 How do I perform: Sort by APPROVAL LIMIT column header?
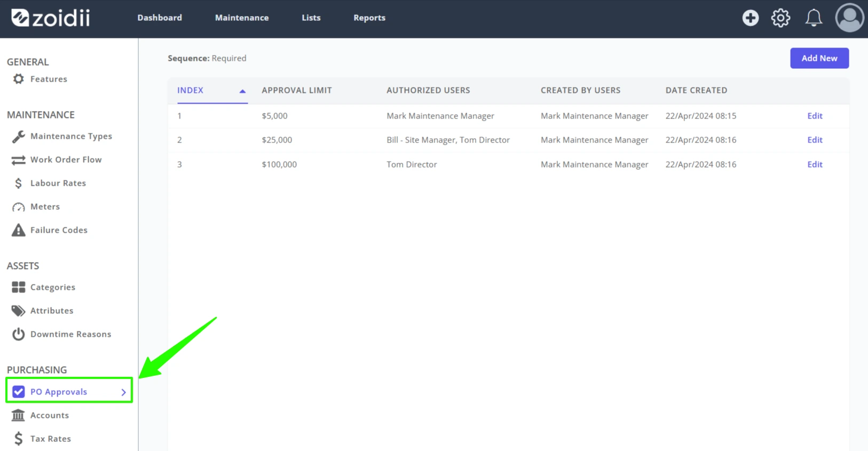coord(297,90)
